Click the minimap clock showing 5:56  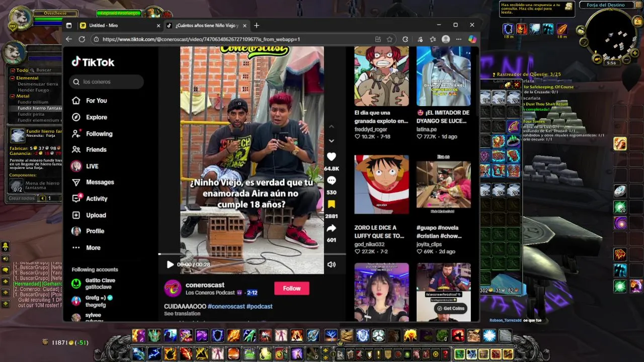point(611,63)
